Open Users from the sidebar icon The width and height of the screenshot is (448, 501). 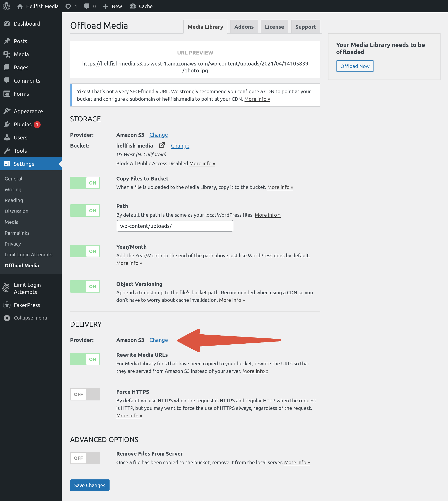coord(7,138)
